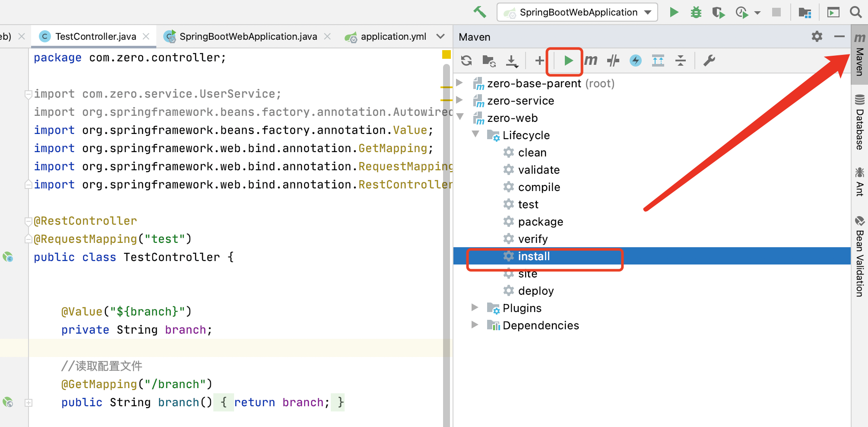
Task: Click Spring bean gutter icon beside TestController class
Action: [x=8, y=257]
